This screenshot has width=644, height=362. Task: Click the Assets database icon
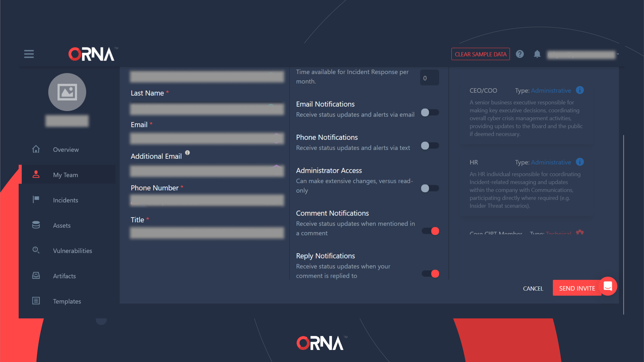(x=36, y=225)
